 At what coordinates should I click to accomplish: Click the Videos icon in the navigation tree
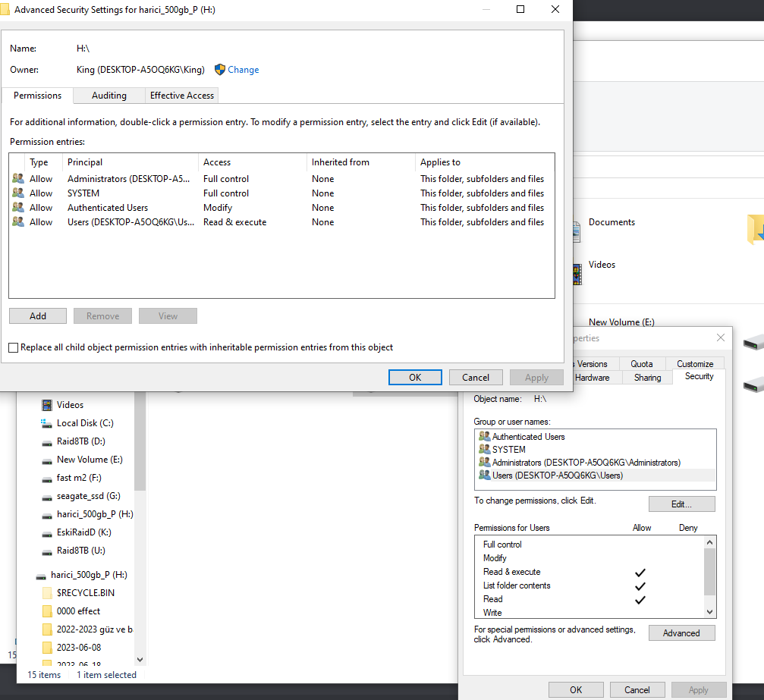pos(47,405)
